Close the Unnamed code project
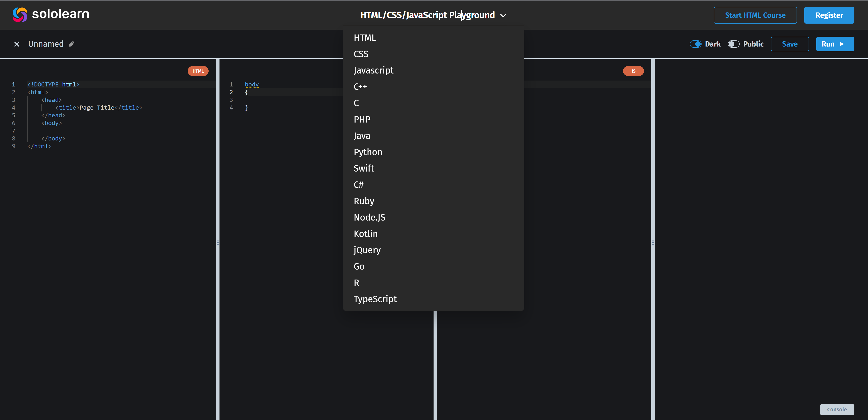 [17, 44]
